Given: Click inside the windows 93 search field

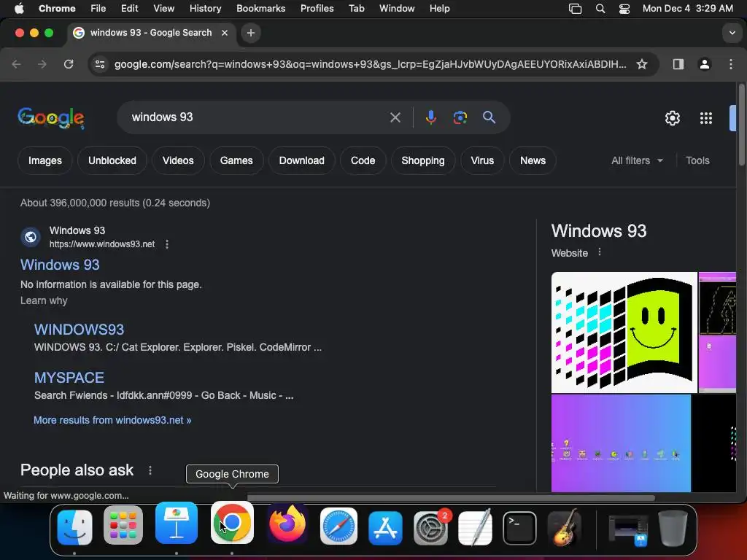Looking at the screenshot, I should click(x=258, y=117).
